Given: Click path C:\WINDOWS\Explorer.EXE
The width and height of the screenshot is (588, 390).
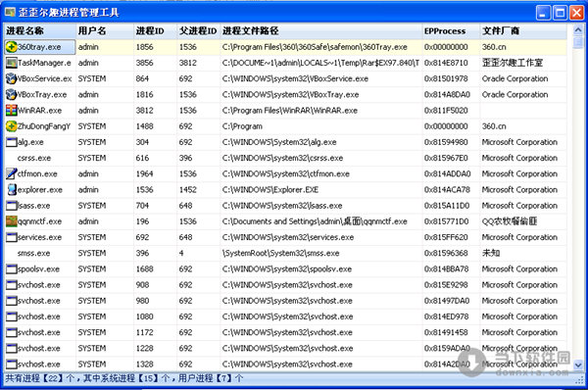Looking at the screenshot, I should point(270,190).
